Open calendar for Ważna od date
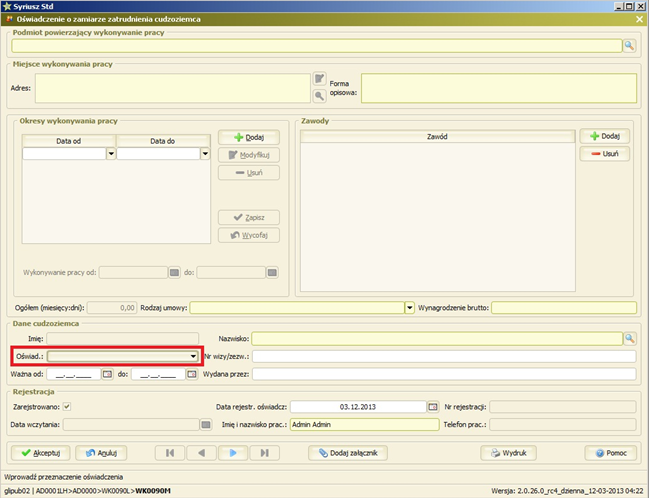This screenshot has height=498, width=649. pyautogui.click(x=108, y=374)
